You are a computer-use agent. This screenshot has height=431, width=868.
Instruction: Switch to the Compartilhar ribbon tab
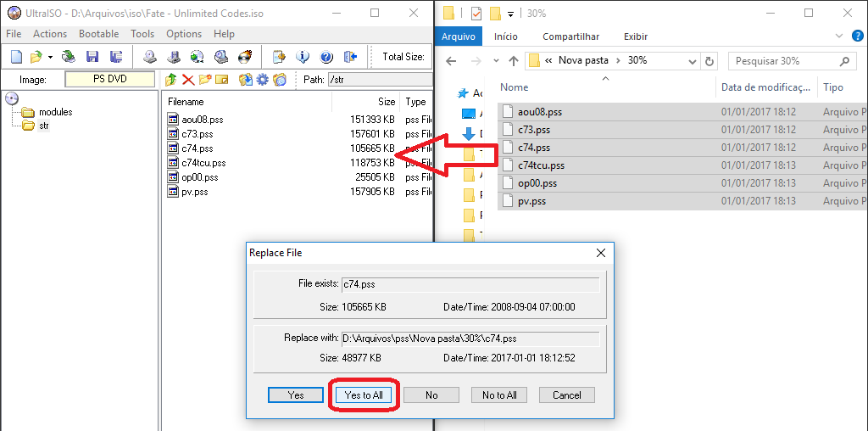570,36
